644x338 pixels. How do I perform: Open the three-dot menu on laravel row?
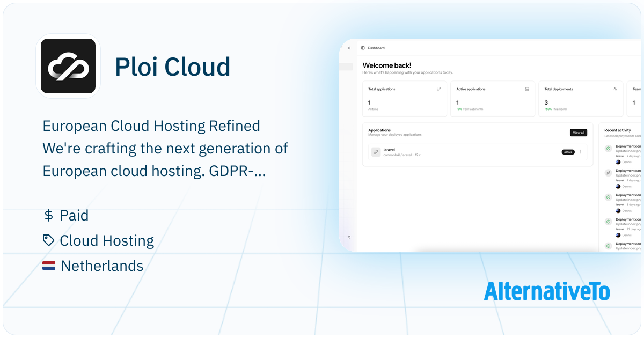(580, 152)
